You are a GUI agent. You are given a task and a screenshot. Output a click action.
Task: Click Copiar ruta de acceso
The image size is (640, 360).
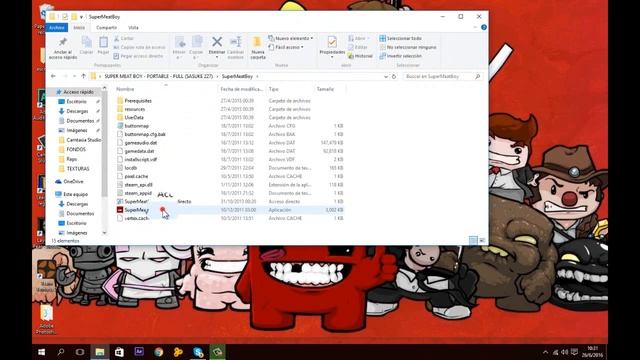point(140,47)
